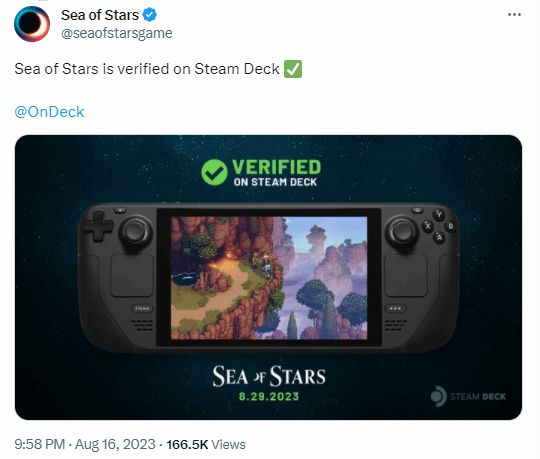Click the game screenshot on the Deck screen
The image size is (540, 459).
point(269,278)
